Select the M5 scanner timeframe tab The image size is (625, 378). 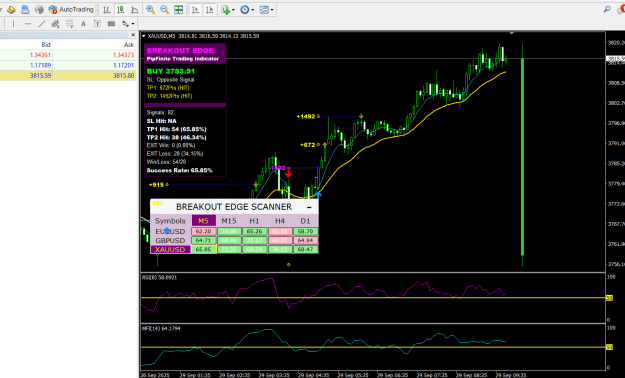[x=203, y=221]
